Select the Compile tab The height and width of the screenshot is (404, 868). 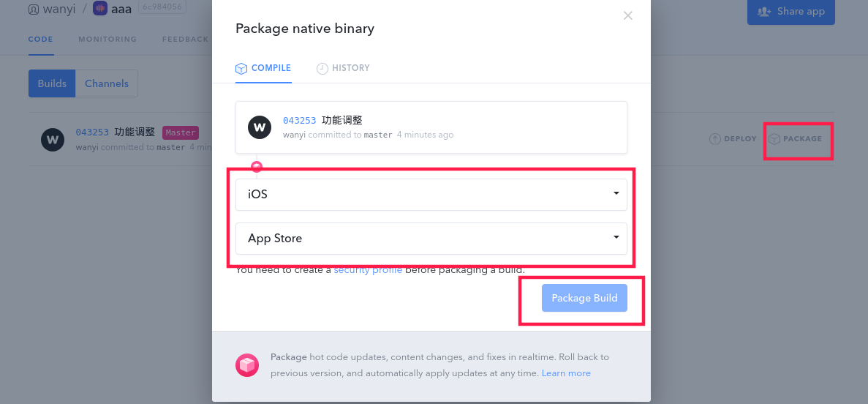point(263,68)
